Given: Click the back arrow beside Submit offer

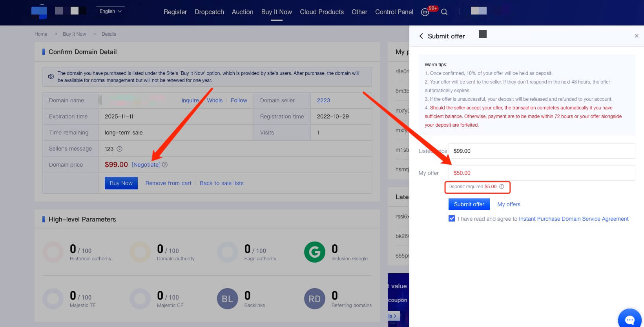Looking at the screenshot, I should tap(421, 36).
